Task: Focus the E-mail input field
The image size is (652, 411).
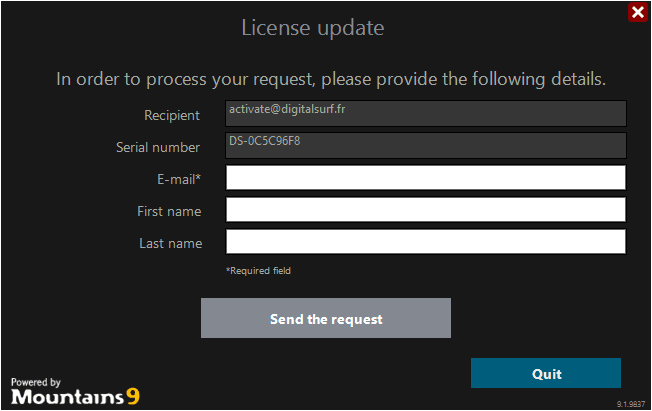Action: [426, 178]
